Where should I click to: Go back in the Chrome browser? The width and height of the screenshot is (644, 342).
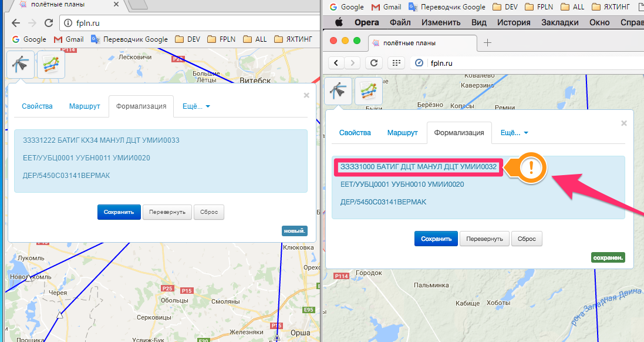point(16,24)
